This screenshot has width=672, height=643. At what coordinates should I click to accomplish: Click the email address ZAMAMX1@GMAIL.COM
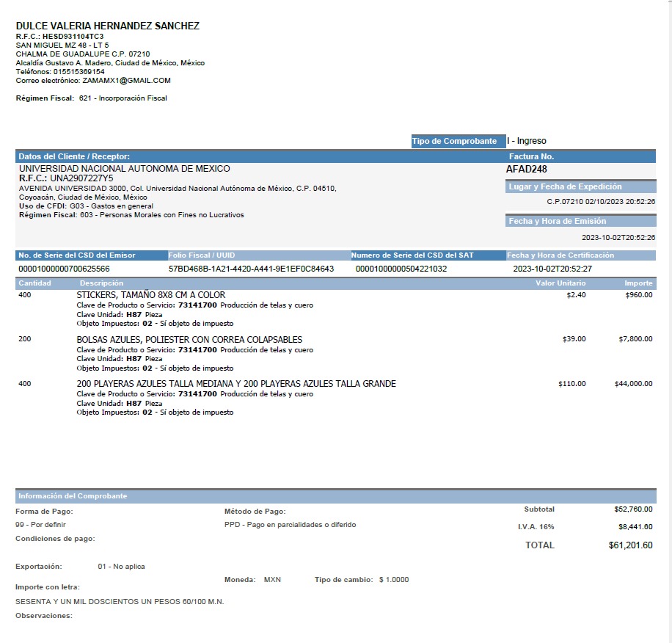click(126, 81)
